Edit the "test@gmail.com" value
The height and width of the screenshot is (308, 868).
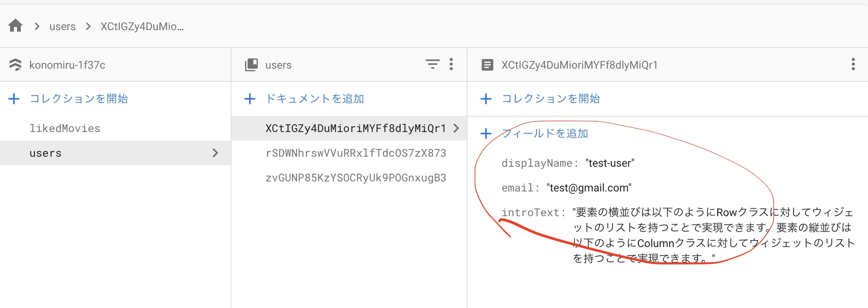tap(589, 188)
